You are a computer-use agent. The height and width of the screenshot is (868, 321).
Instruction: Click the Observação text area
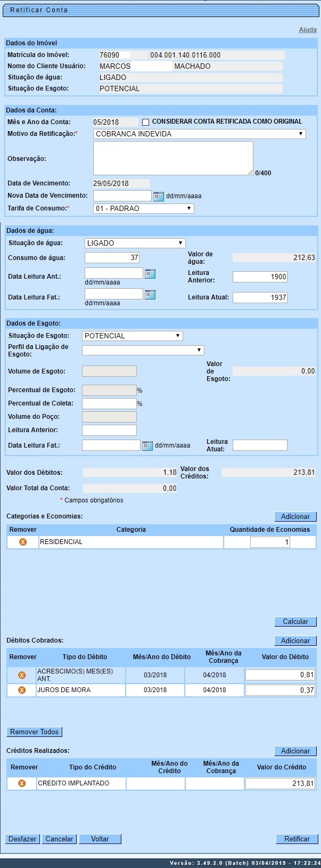[173, 158]
